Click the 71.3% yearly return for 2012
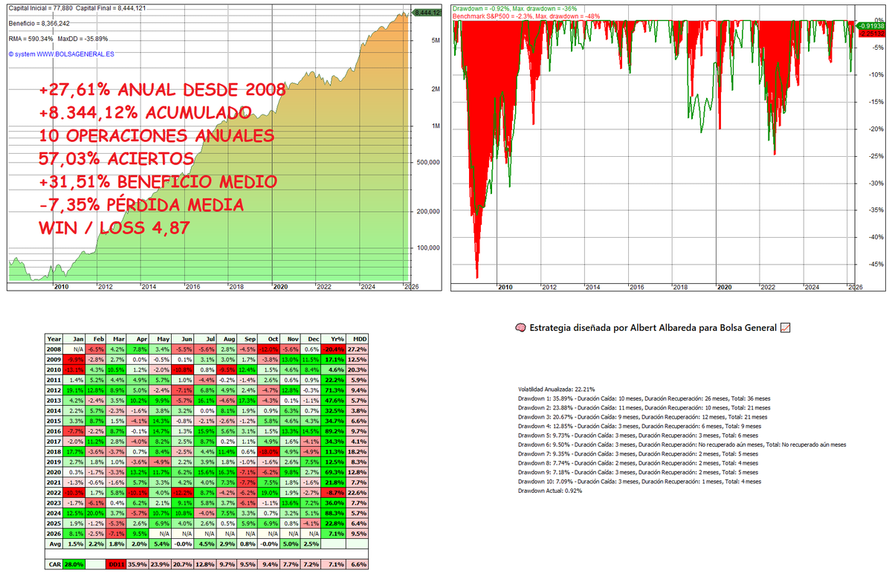This screenshot has height=588, width=892. pos(333,390)
